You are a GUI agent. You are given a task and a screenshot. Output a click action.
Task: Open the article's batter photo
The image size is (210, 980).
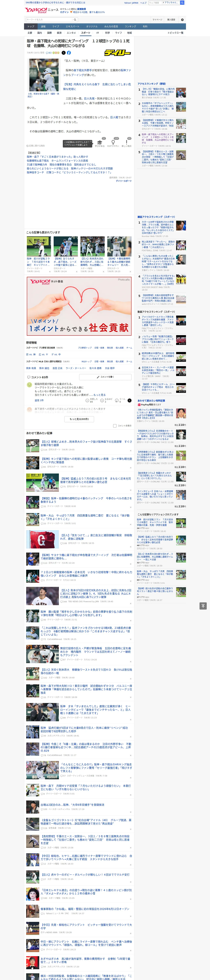point(44,75)
